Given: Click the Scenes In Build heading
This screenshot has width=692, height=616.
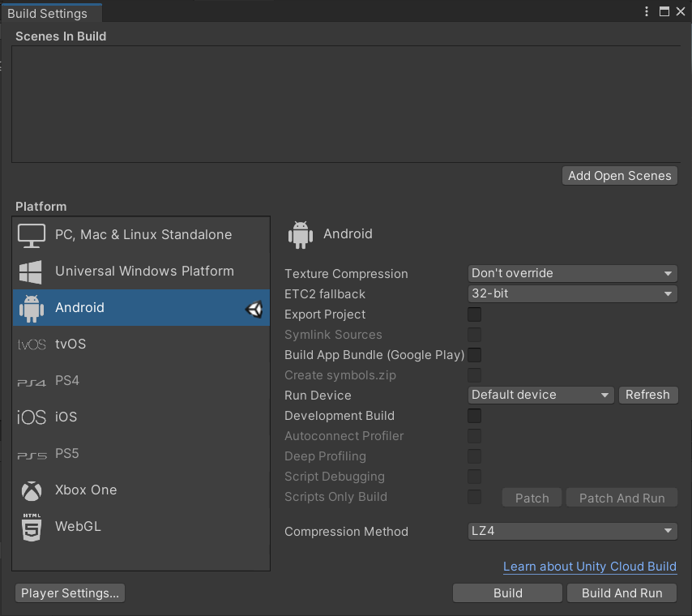Looking at the screenshot, I should pos(61,36).
